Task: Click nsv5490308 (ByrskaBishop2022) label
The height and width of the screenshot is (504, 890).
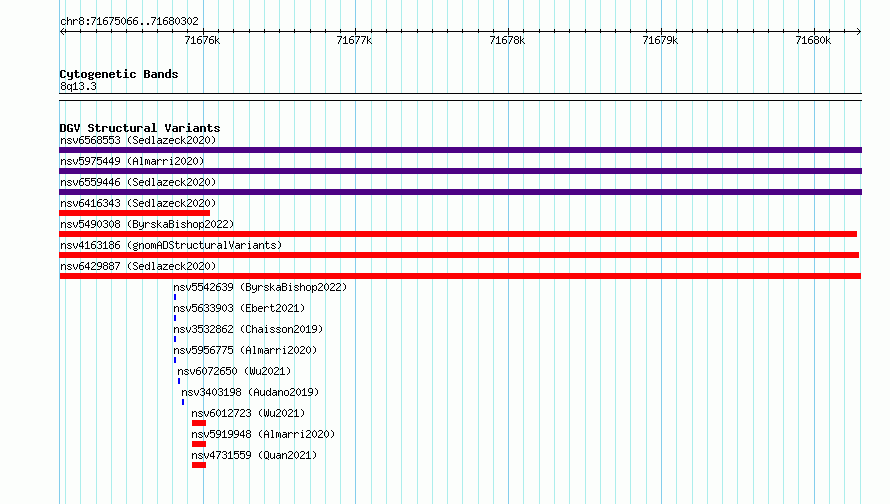Action: coord(147,224)
